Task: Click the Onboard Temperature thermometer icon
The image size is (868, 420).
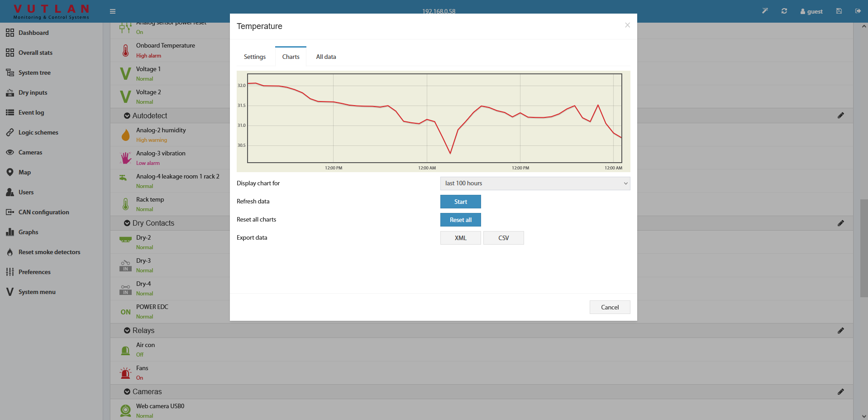Action: 125,50
